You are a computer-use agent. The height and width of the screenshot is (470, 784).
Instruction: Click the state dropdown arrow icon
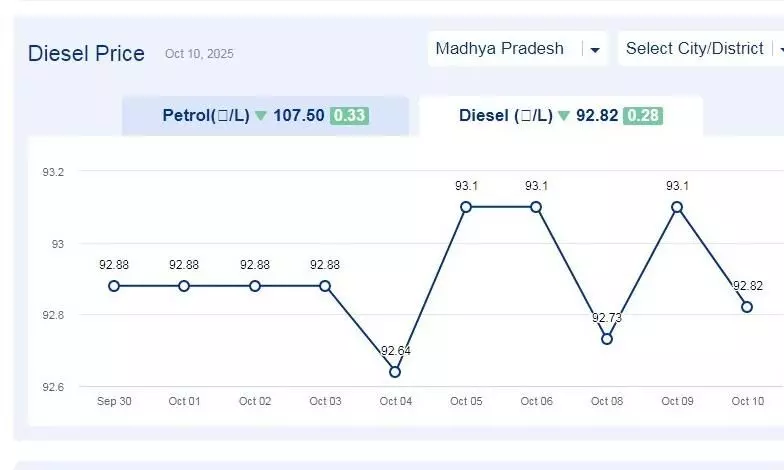[595, 49]
